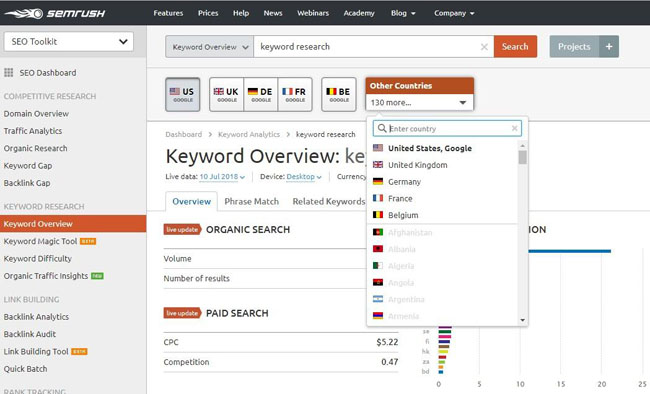Open the SEO Dashboard grid icon
Viewport: 650px width, 394px height.
(9, 73)
